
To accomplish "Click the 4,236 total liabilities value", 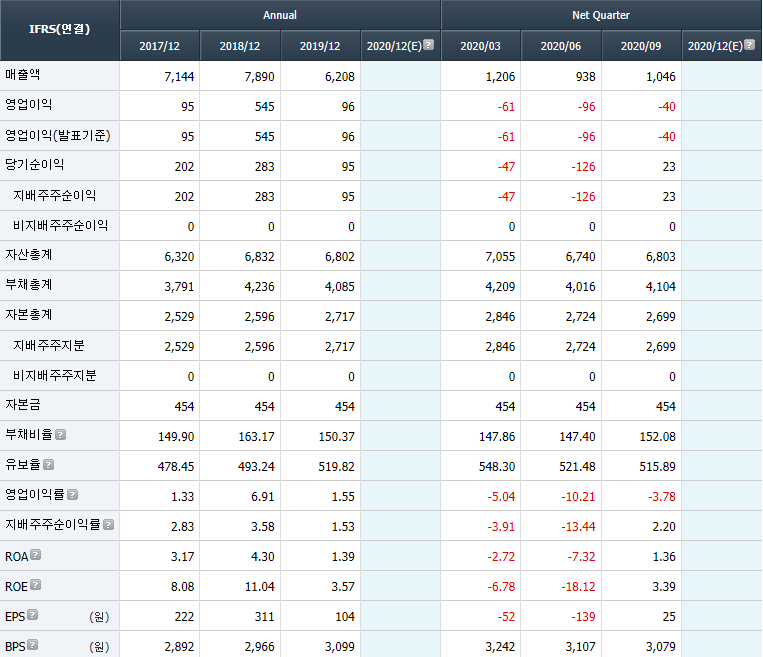I will tap(259, 287).
